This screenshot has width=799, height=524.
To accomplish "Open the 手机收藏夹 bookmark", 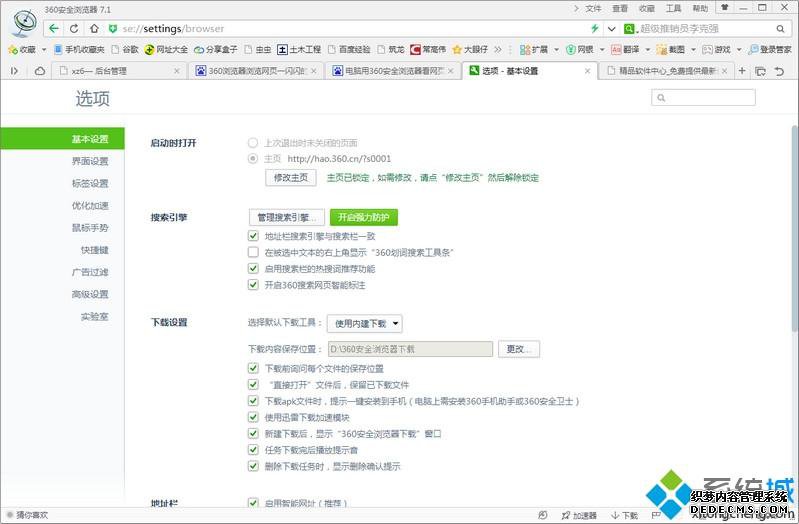I will (x=79, y=49).
